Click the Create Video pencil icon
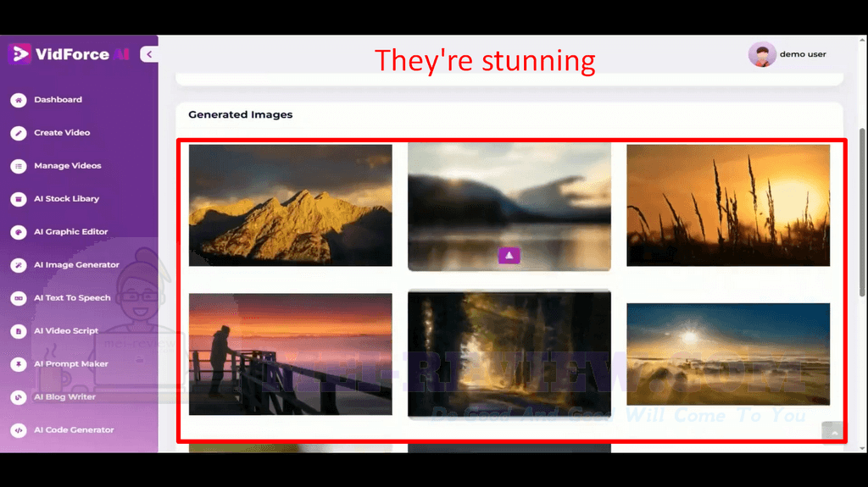Viewport: 868px width, 487px height. click(19, 133)
